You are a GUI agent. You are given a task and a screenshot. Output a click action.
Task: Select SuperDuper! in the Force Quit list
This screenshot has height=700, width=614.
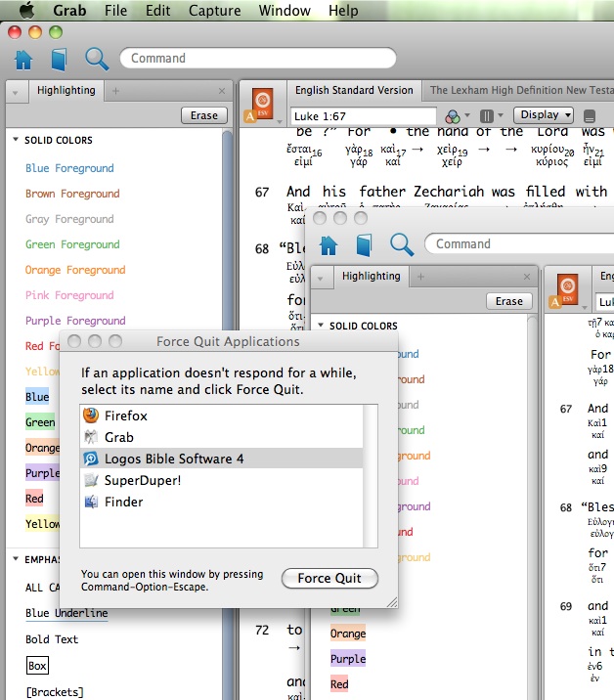222,480
